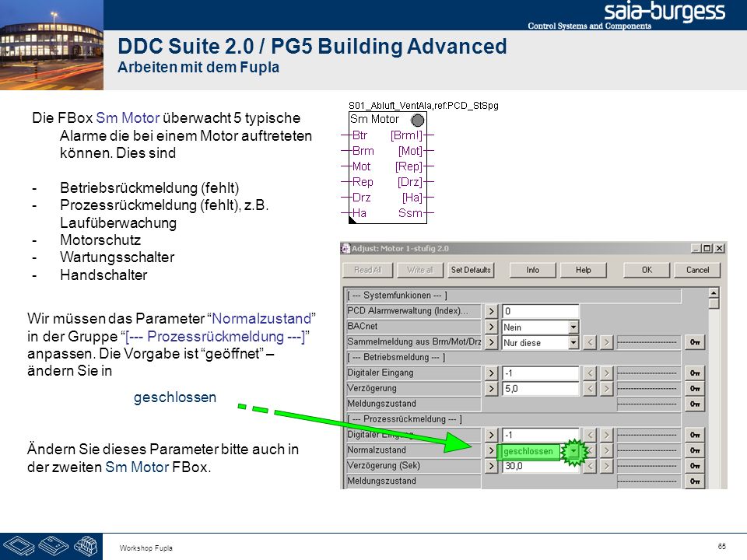Click the Set Defaults button
This screenshot has width=747, height=560.
[x=471, y=270]
